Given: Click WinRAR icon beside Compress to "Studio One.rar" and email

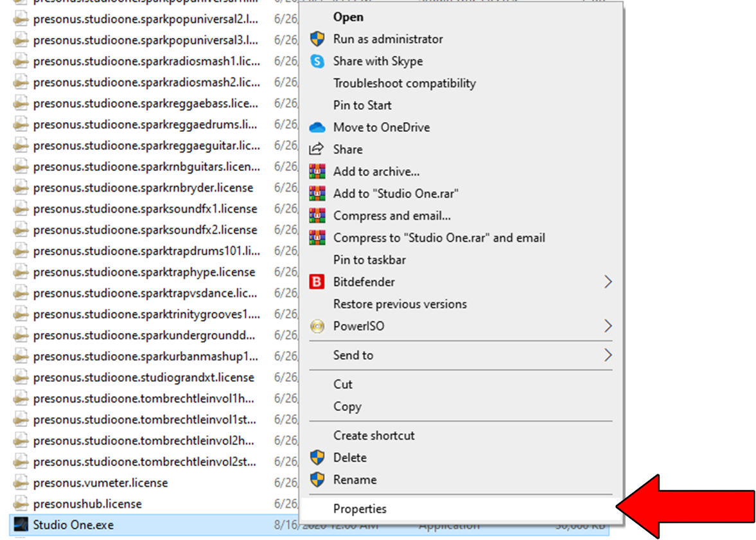Looking at the screenshot, I should (x=317, y=237).
